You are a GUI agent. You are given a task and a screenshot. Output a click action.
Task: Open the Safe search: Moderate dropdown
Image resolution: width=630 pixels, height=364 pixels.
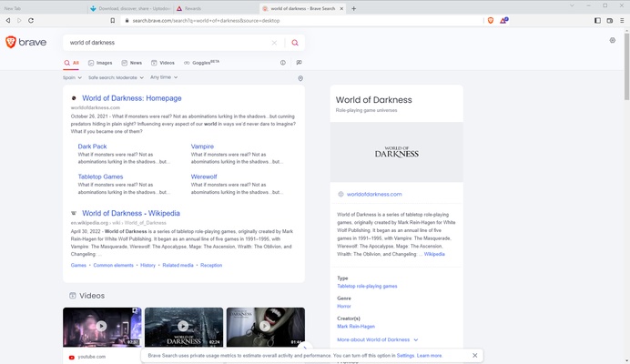[116, 77]
